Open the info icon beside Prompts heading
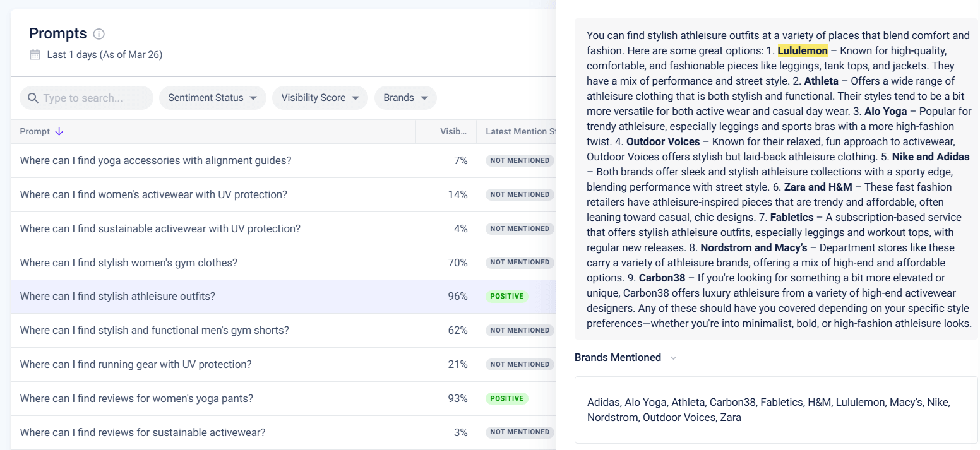The height and width of the screenshot is (450, 980). point(99,34)
